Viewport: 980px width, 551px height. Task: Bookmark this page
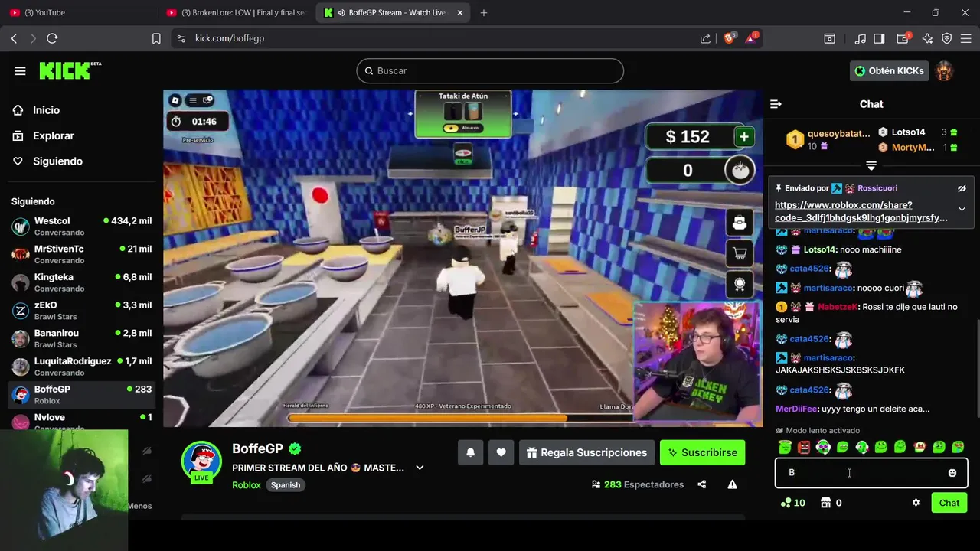click(x=156, y=38)
